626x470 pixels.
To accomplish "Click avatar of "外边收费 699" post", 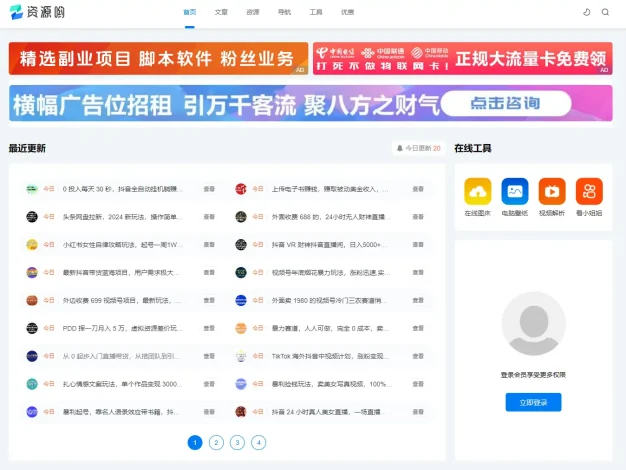I will [x=32, y=300].
